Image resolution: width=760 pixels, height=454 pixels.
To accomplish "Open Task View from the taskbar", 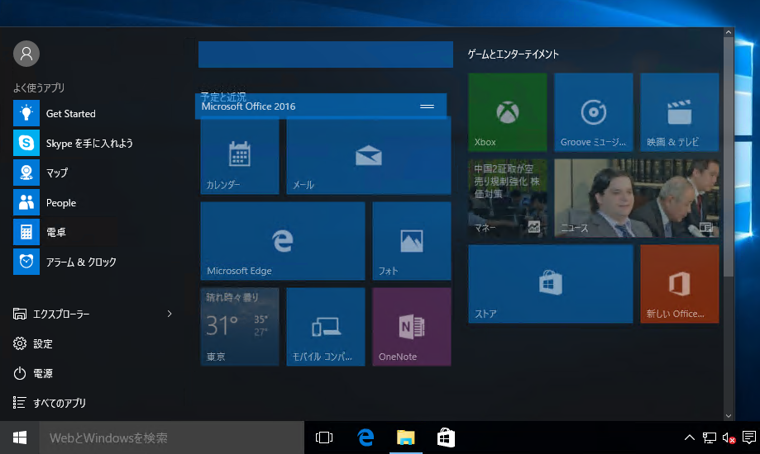I will coord(324,438).
